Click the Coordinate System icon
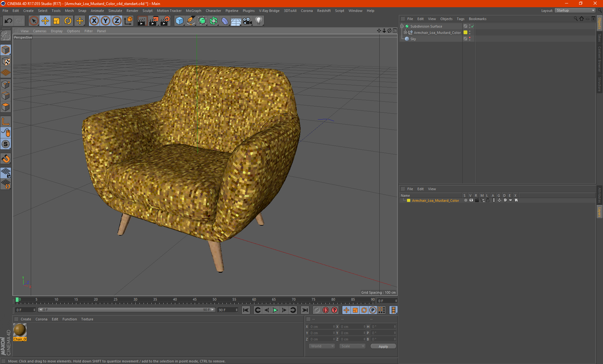This screenshot has height=364, width=603. [x=128, y=21]
